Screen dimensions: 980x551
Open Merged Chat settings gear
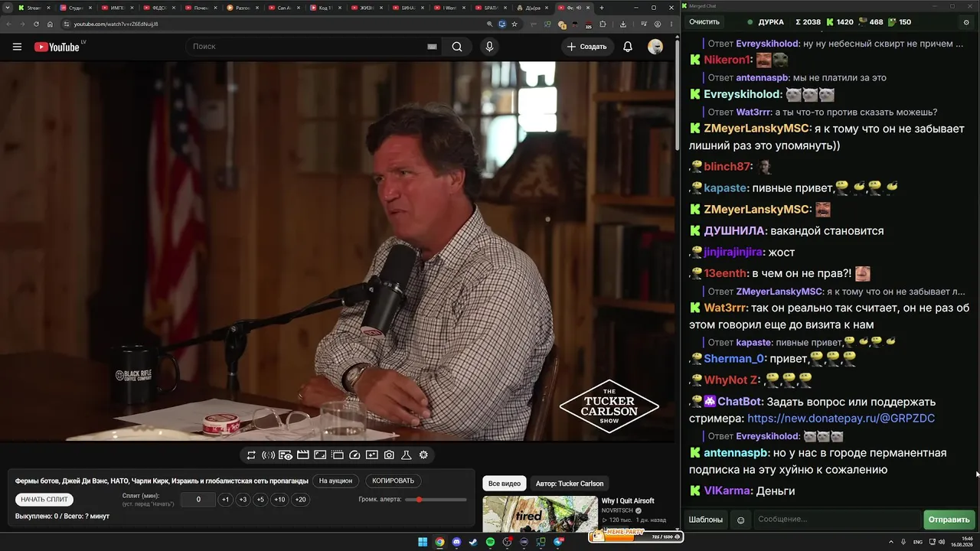(x=966, y=22)
